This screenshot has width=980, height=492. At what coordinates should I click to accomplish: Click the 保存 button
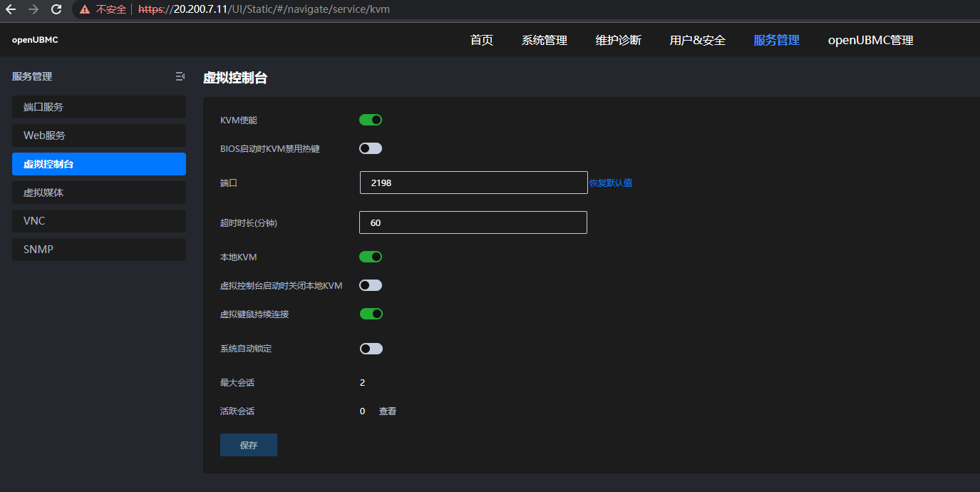click(x=249, y=445)
